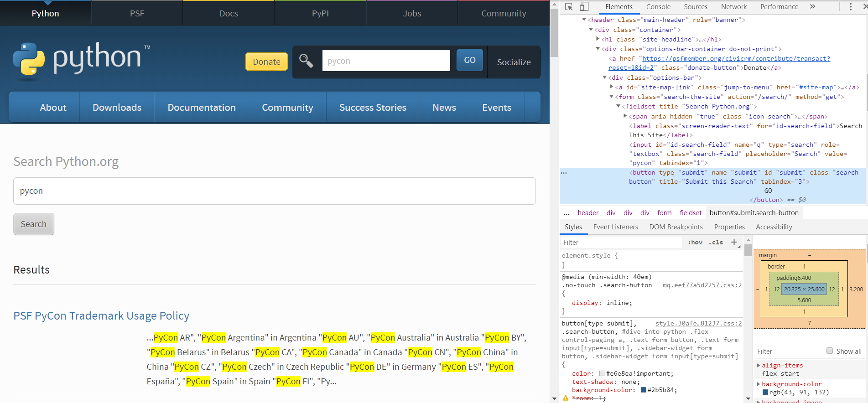This screenshot has height=403, width=868.
Task: Toggle the :hov element state option
Action: (x=695, y=242)
